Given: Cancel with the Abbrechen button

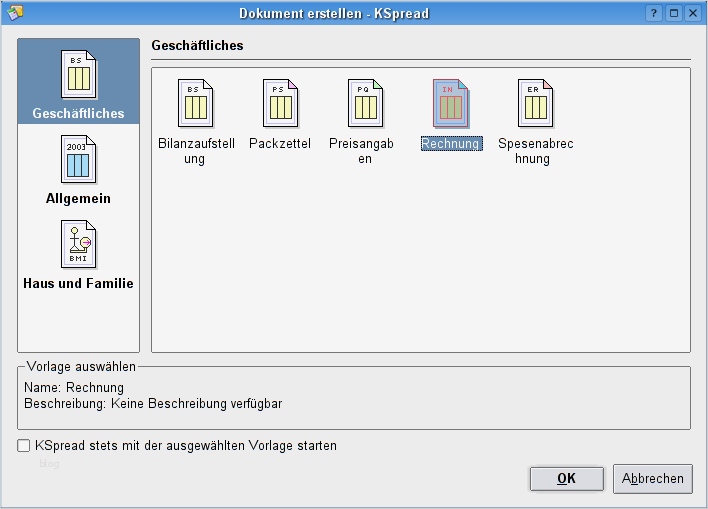Looking at the screenshot, I should point(652,478).
